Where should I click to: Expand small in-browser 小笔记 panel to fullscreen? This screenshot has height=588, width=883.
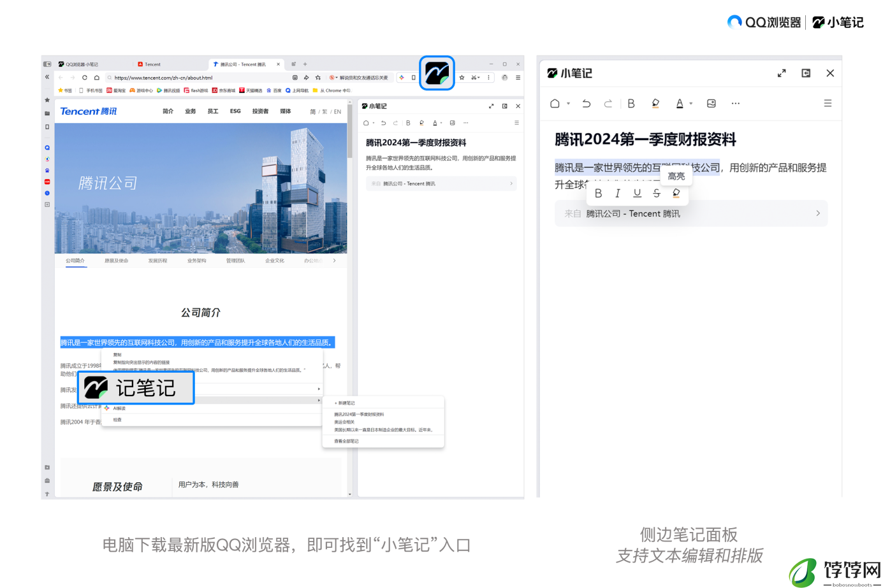tap(492, 106)
